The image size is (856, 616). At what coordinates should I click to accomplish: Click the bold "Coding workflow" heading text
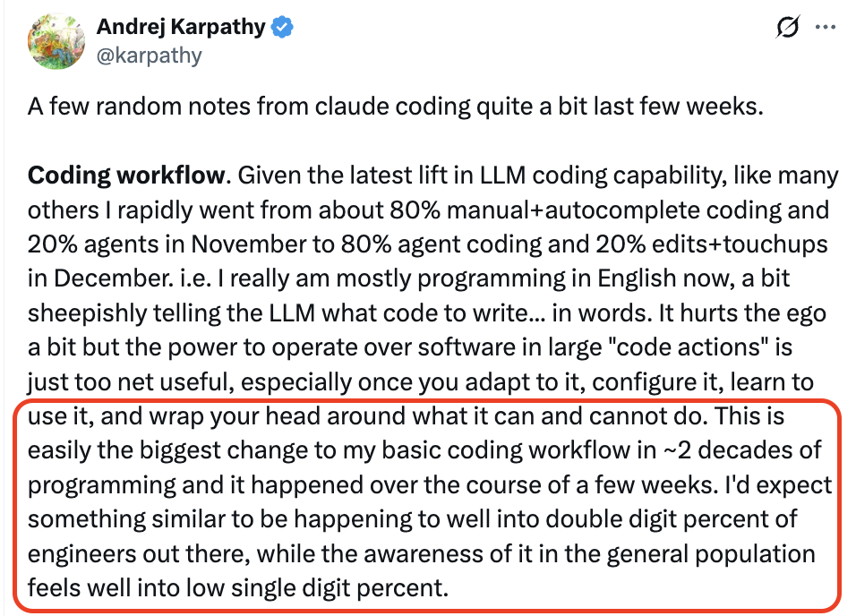tap(124, 175)
